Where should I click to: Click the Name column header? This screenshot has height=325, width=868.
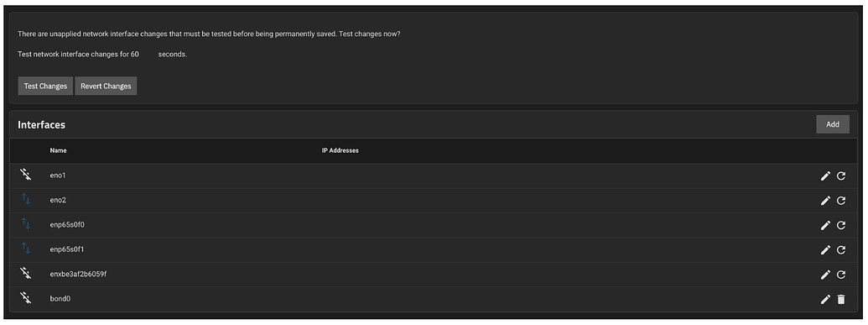tap(58, 150)
